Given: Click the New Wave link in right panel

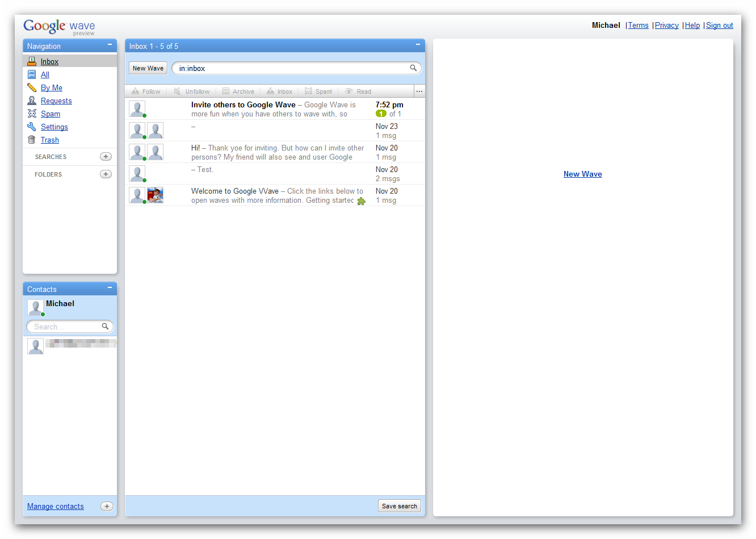Looking at the screenshot, I should click(x=583, y=174).
